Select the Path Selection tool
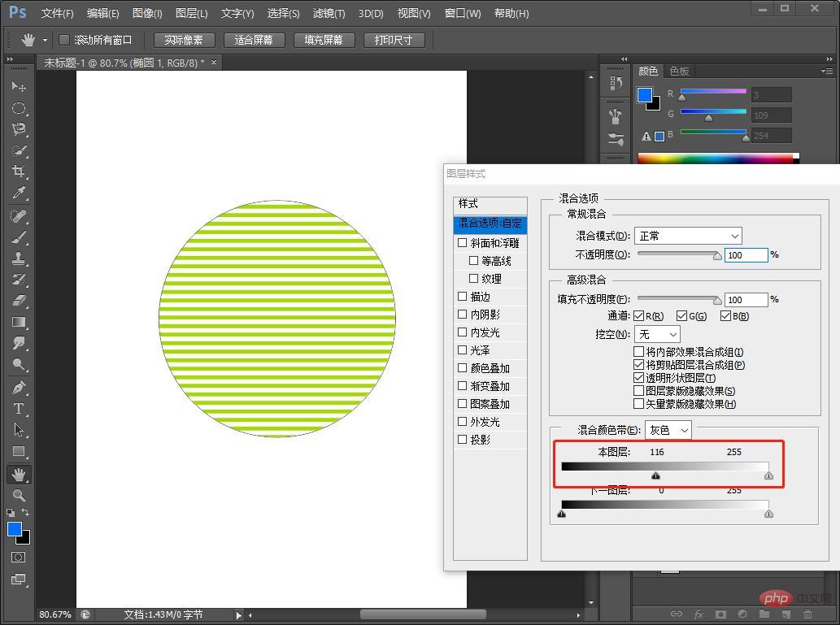This screenshot has height=625, width=840. coord(18,430)
